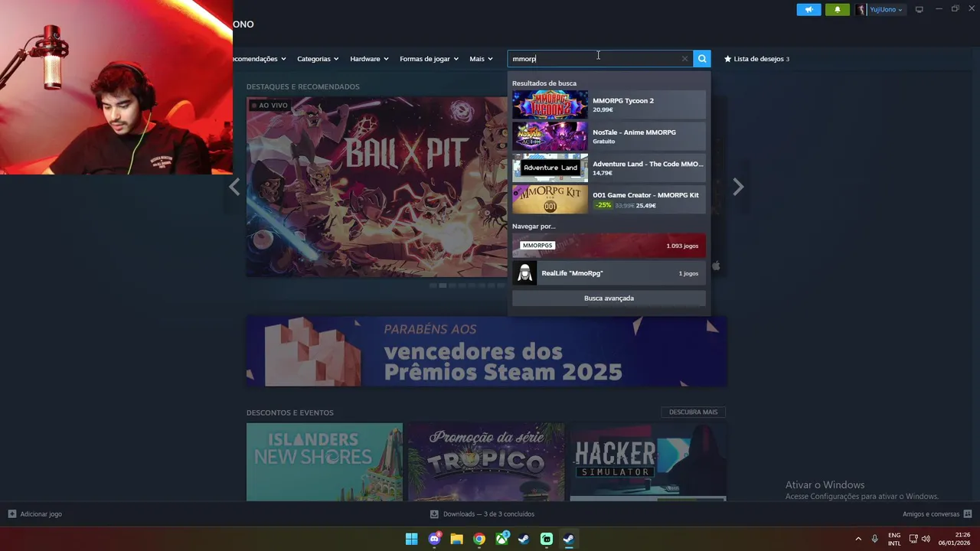This screenshot has width=980, height=551.
Task: Click DESCONTOS E EVENTOS heading
Action: click(289, 412)
